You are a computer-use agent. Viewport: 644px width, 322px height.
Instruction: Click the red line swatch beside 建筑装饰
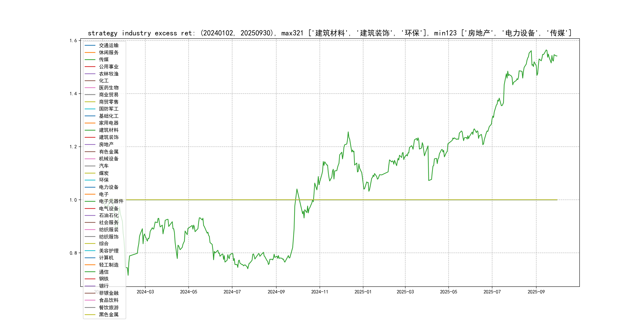click(x=90, y=137)
